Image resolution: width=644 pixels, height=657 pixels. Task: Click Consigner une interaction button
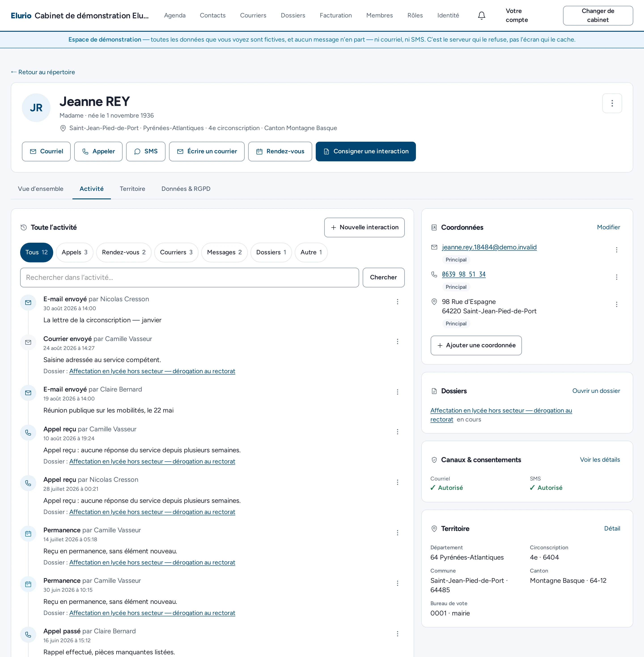point(366,152)
